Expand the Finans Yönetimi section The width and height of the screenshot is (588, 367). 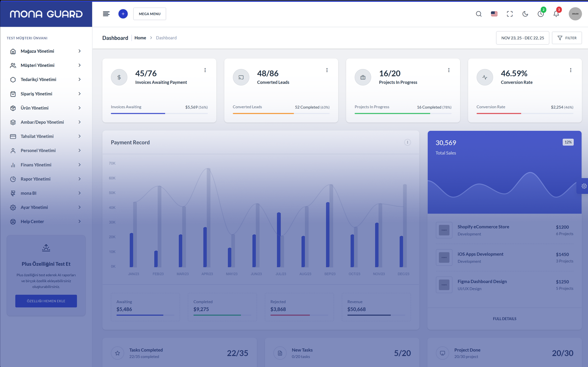(x=46, y=165)
